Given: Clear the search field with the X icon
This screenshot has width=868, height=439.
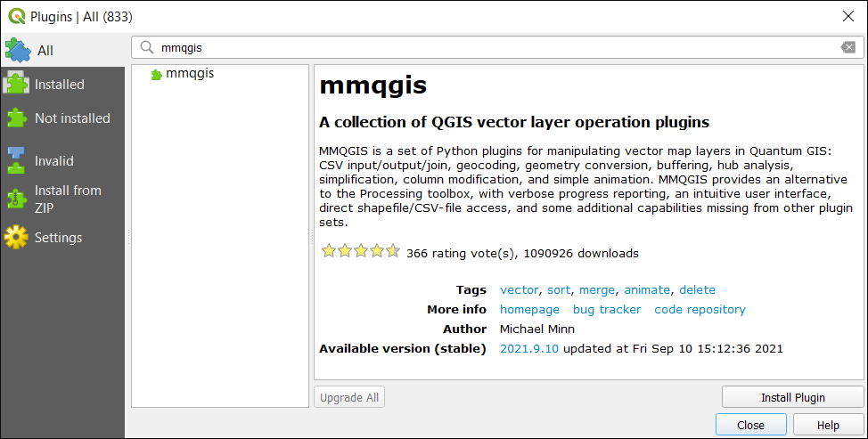Looking at the screenshot, I should click(848, 47).
